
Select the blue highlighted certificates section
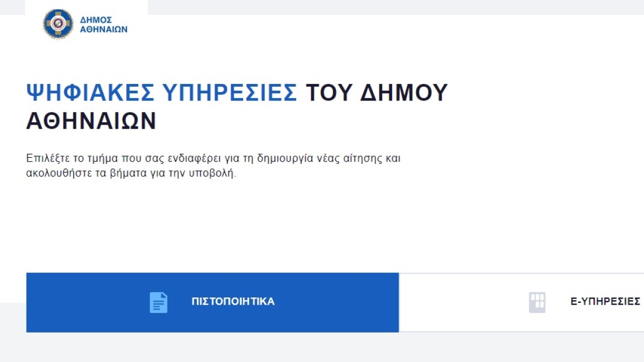point(212,302)
